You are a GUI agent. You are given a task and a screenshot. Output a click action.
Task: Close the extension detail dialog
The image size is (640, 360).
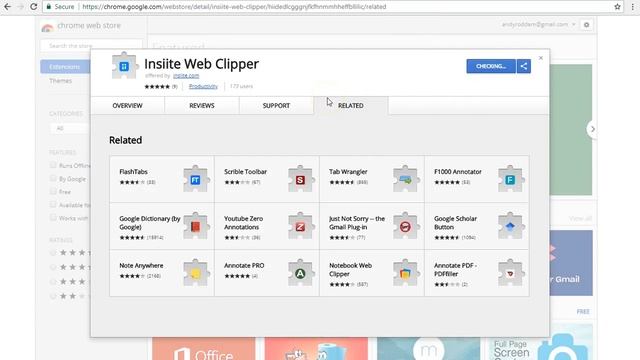pos(541,58)
